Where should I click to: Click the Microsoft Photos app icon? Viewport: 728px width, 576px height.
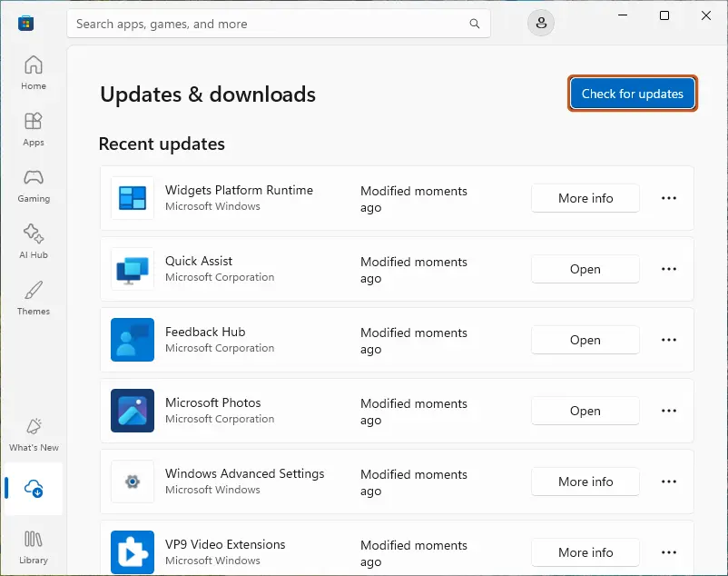point(133,411)
